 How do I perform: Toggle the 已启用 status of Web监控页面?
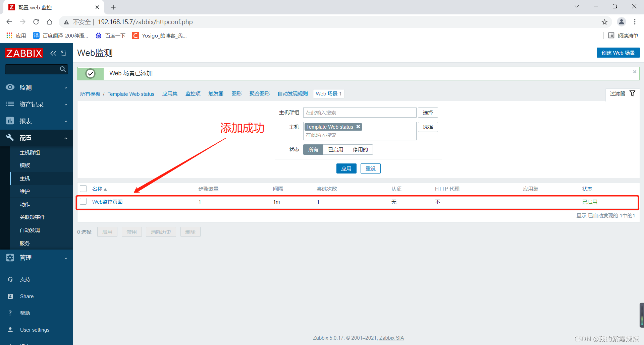590,202
